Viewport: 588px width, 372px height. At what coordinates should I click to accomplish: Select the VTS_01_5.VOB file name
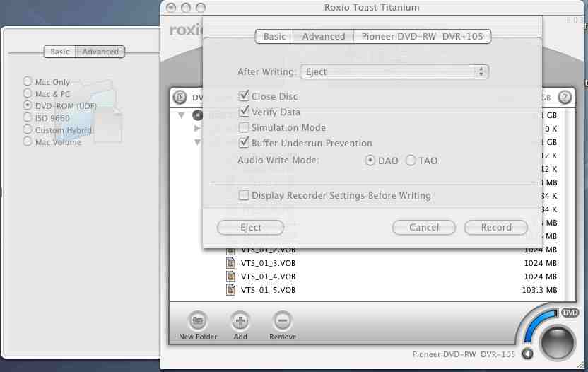click(268, 290)
